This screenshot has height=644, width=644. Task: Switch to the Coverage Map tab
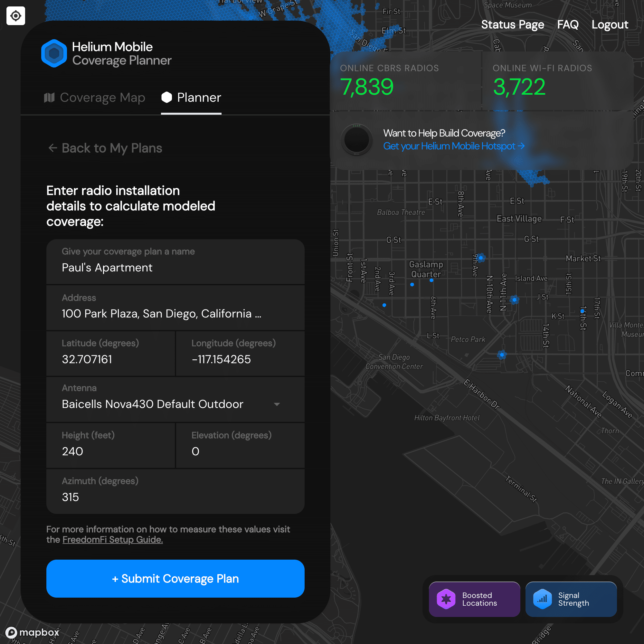coord(95,97)
